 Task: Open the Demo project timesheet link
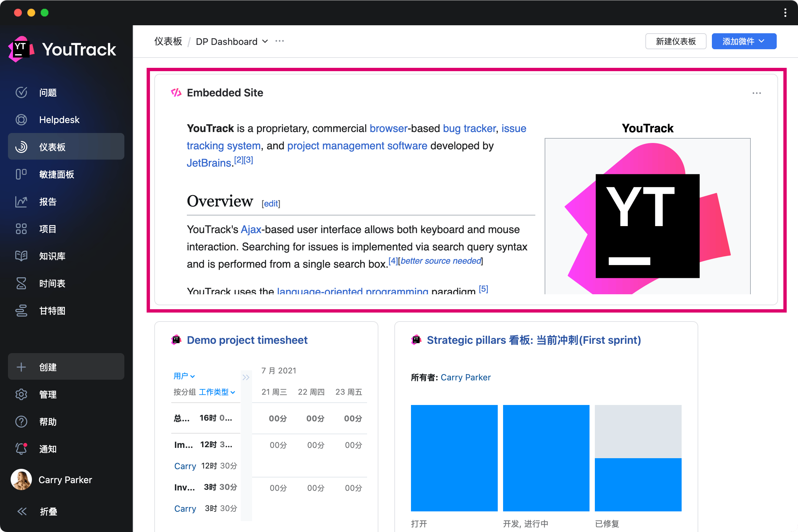pos(247,340)
